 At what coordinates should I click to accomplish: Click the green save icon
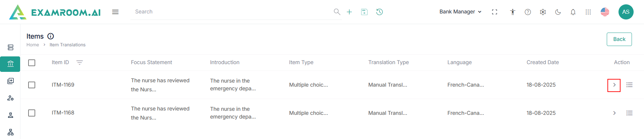[x=364, y=12]
